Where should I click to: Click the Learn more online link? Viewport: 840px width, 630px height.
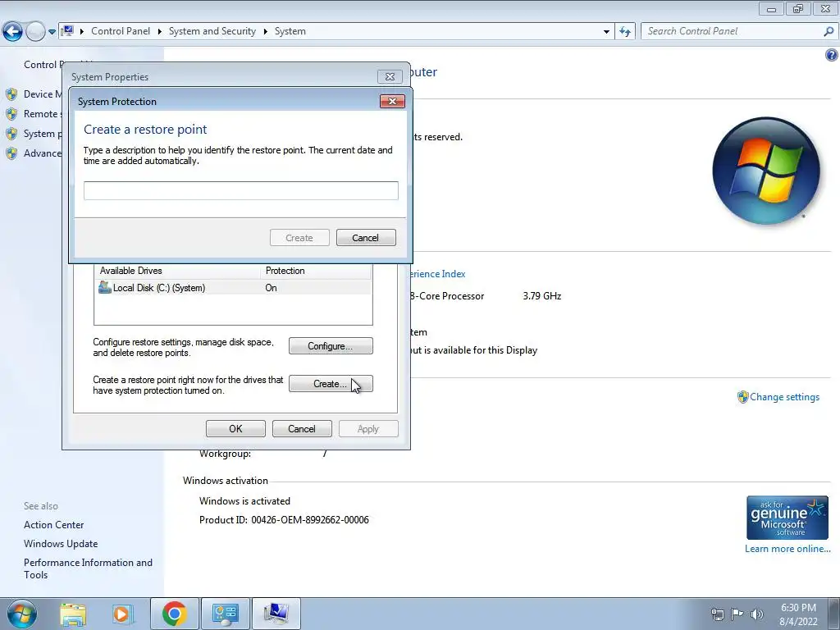787,549
